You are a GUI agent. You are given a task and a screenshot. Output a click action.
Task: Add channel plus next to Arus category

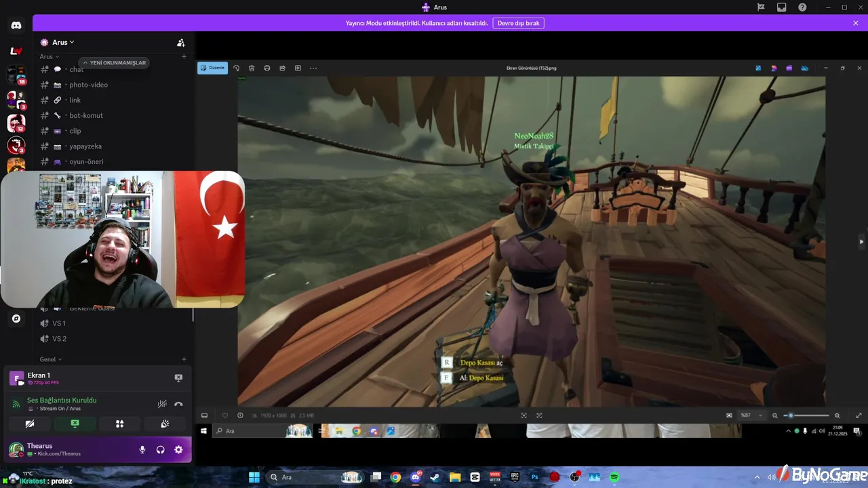pyautogui.click(x=184, y=56)
